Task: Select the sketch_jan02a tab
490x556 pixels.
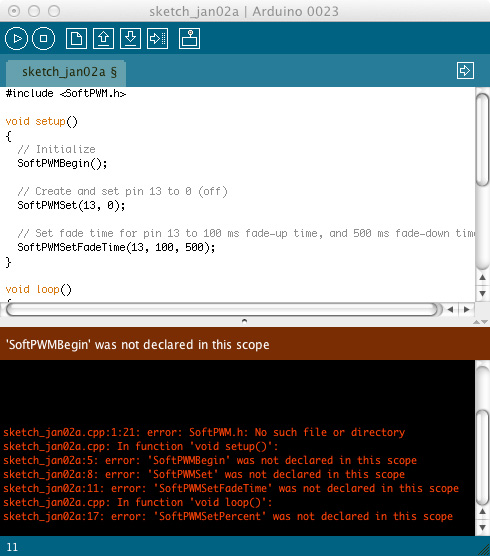Action: pyautogui.click(x=66, y=73)
